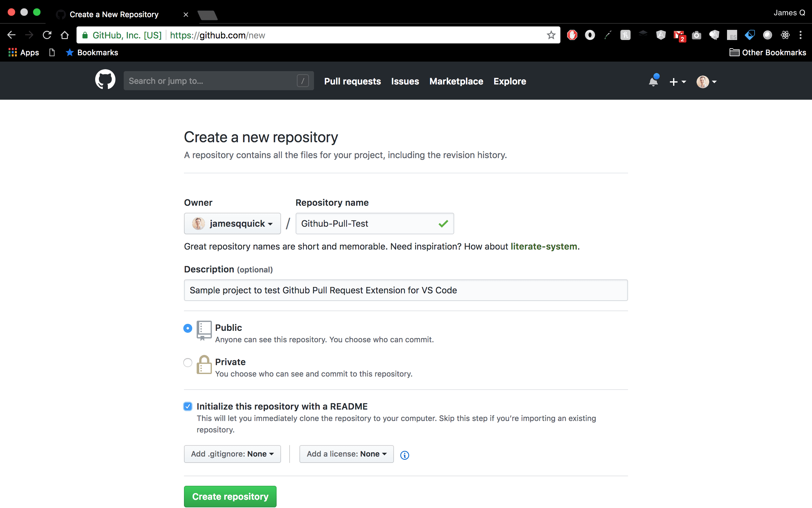Select the Private radio button
Image resolution: width=812 pixels, height=508 pixels.
[x=188, y=363]
